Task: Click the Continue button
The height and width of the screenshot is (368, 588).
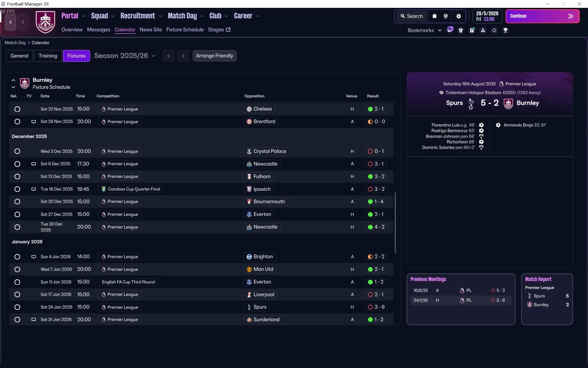Action: coord(543,16)
